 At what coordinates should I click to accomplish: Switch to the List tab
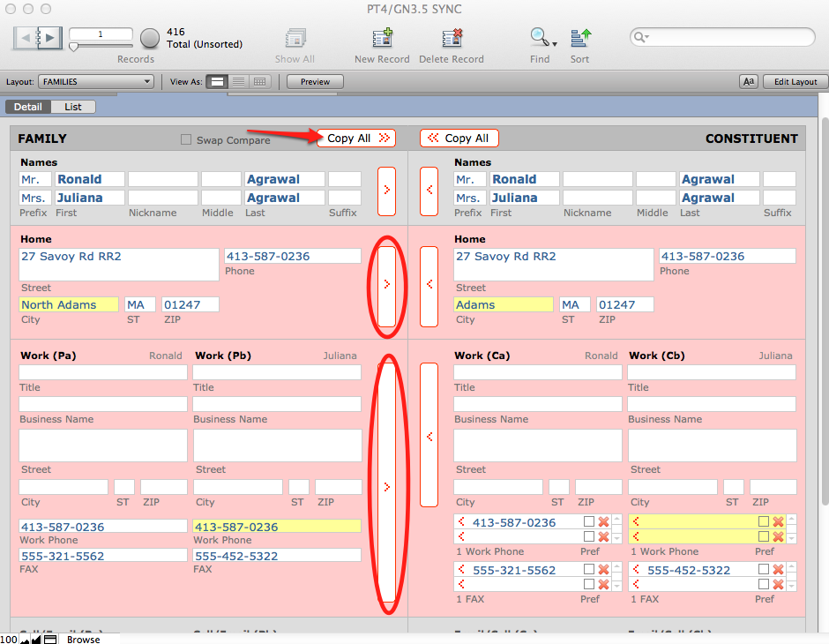coord(73,107)
